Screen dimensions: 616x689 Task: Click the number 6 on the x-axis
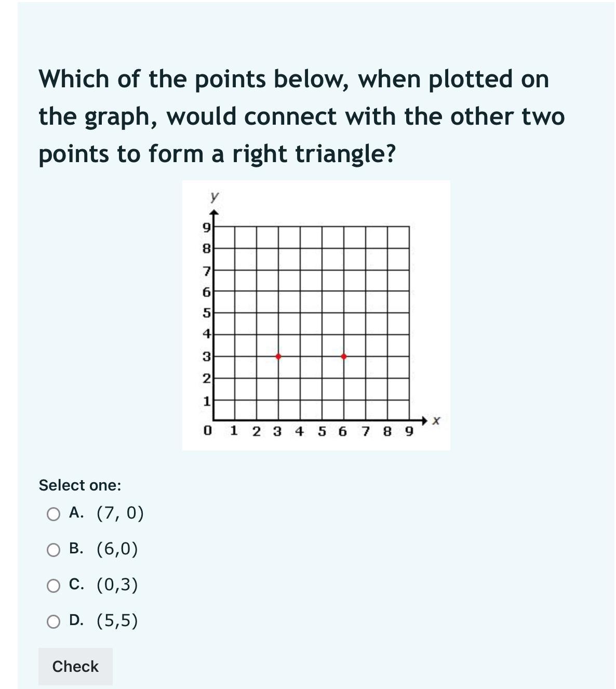[x=343, y=431]
